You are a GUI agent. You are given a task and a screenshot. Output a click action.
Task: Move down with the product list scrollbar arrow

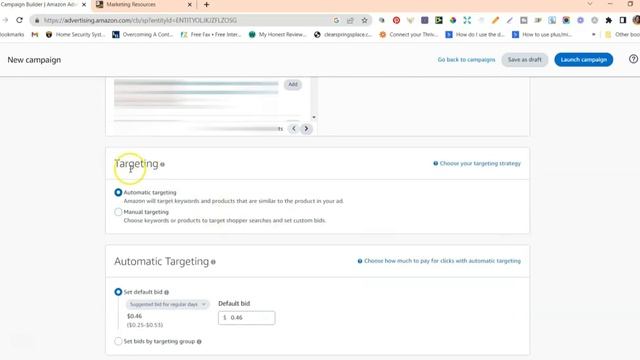314,118
